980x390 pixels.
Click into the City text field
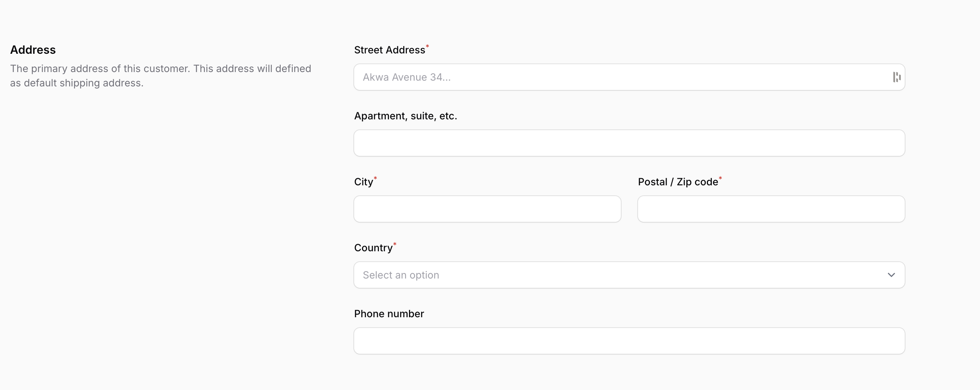click(x=487, y=209)
